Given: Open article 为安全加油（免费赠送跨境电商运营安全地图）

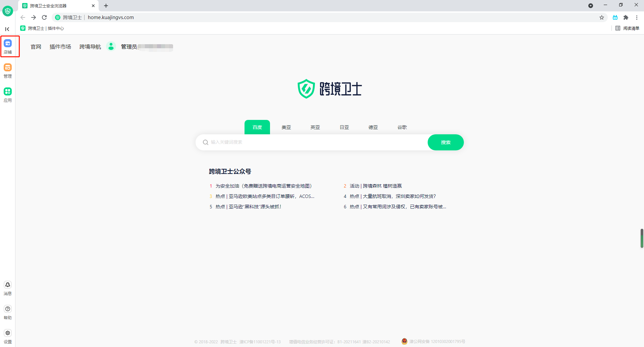Looking at the screenshot, I should (x=264, y=186).
